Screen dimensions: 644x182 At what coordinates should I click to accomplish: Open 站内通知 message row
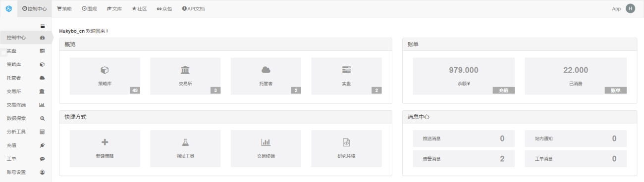click(x=576, y=138)
